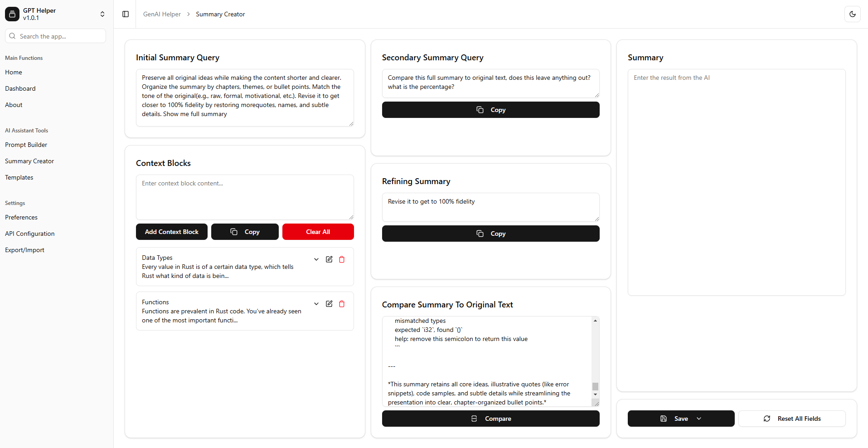Image resolution: width=868 pixels, height=448 pixels.
Task: Delete the Data Types block
Action: pos(342,259)
